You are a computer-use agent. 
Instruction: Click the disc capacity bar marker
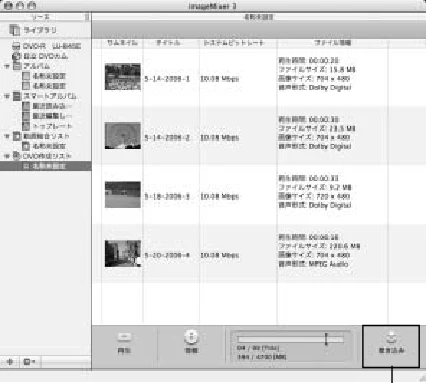[326, 339]
